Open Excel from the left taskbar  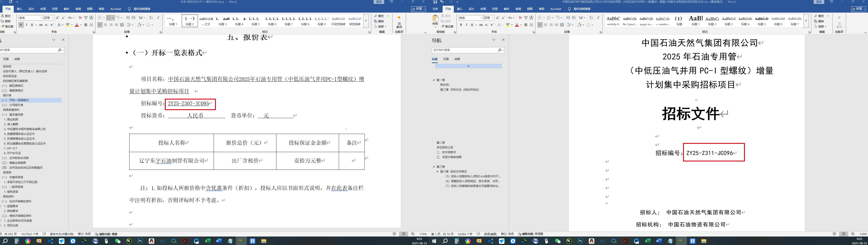coord(208,241)
